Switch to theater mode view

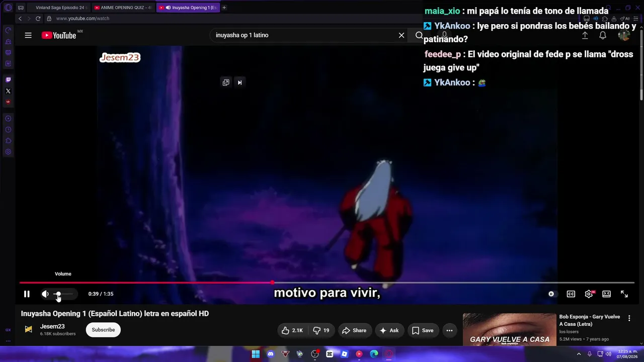pos(606,294)
